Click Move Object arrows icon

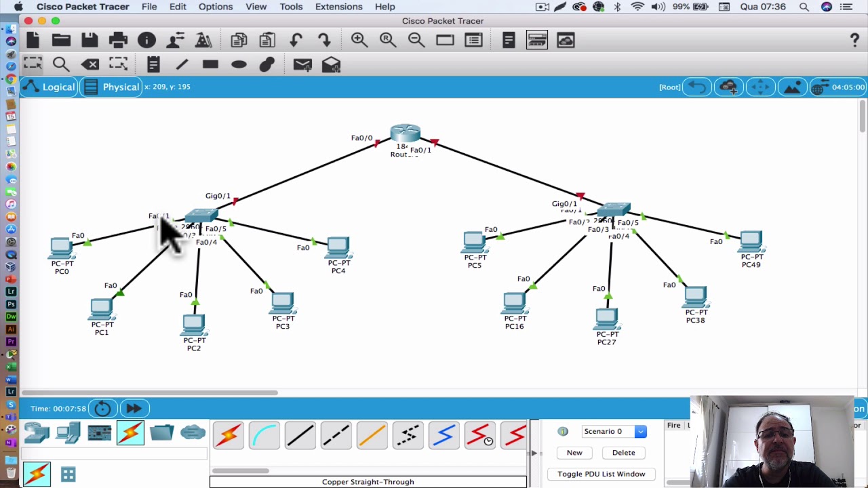click(760, 87)
